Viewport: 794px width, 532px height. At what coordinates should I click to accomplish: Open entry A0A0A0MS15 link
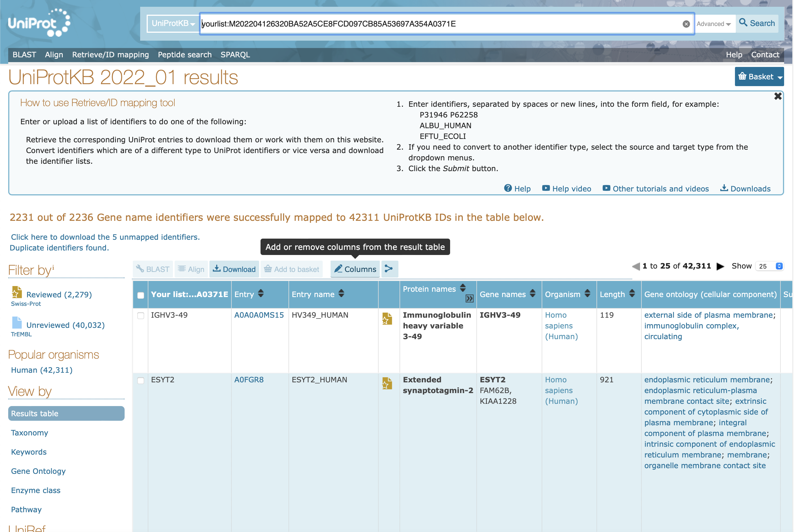[259, 315]
